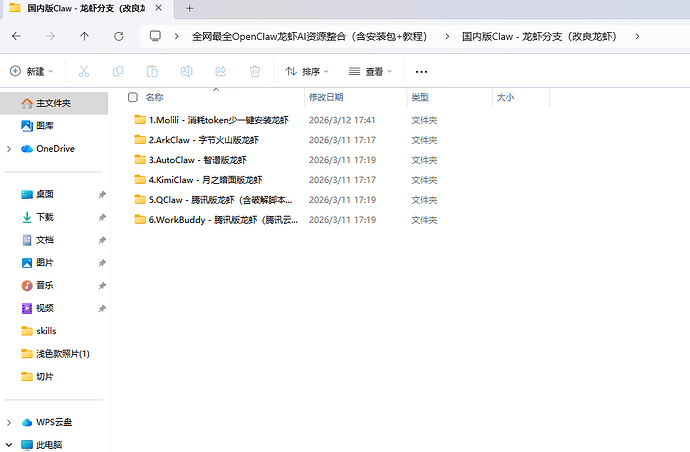
Task: Select folder 6.WorkBuddy
Action: point(223,220)
